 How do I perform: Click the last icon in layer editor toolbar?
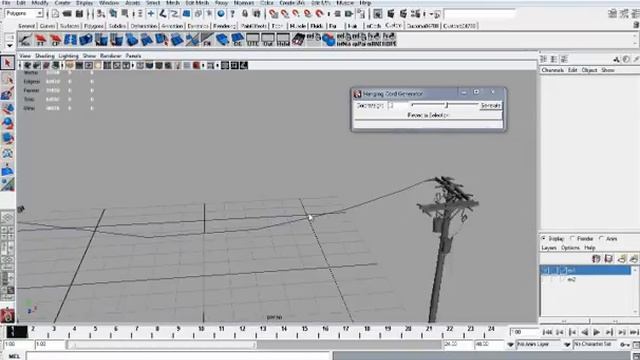tap(633, 259)
